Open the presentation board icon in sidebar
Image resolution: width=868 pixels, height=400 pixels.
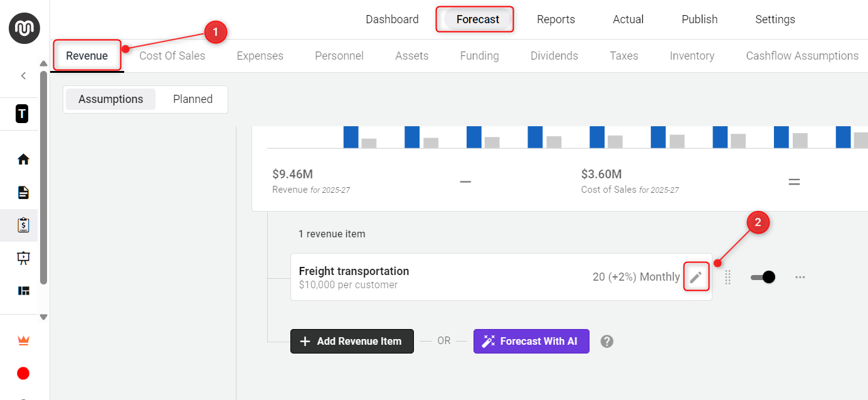tap(23, 258)
